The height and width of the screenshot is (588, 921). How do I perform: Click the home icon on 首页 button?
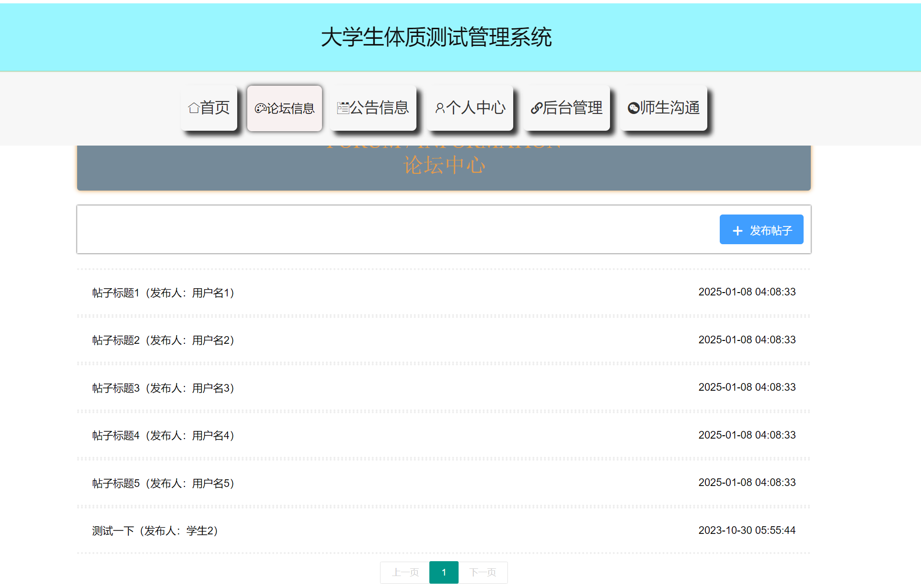coord(194,108)
